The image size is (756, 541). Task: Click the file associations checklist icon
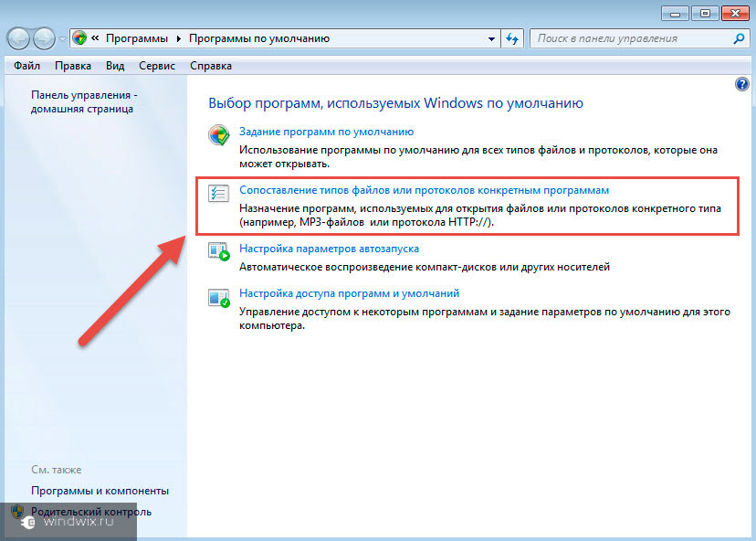[x=218, y=193]
